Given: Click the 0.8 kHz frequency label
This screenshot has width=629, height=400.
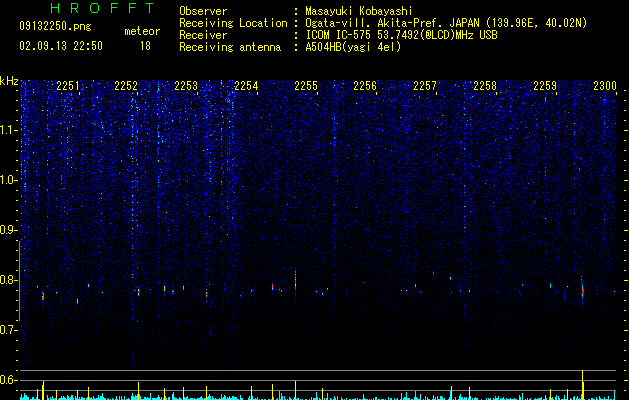Looking at the screenshot, I should [9, 280].
